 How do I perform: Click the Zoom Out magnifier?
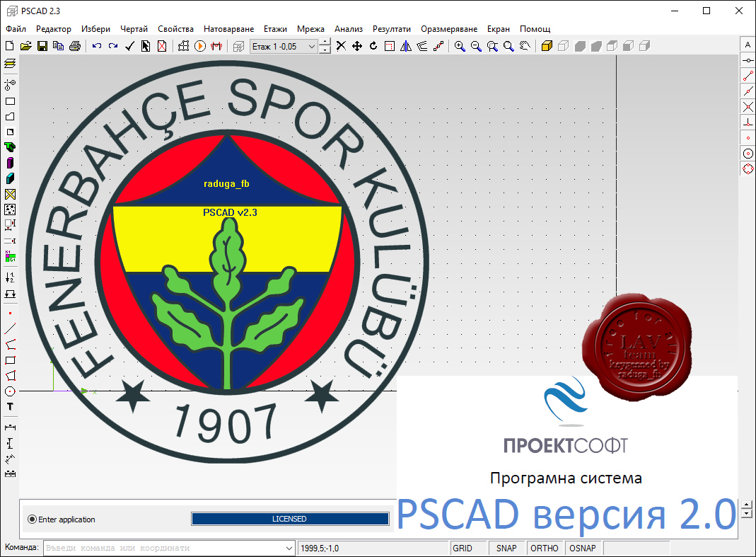pyautogui.click(x=476, y=46)
